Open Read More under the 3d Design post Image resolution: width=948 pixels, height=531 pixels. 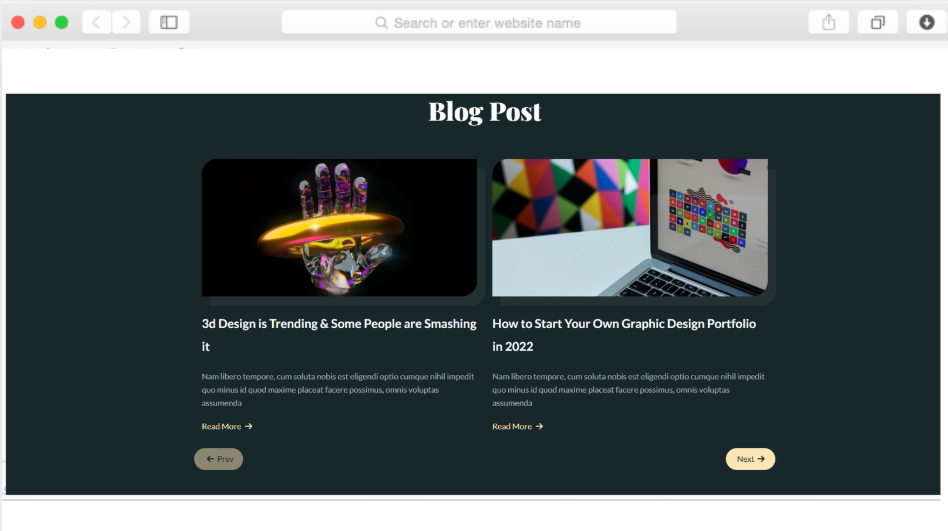tap(227, 426)
